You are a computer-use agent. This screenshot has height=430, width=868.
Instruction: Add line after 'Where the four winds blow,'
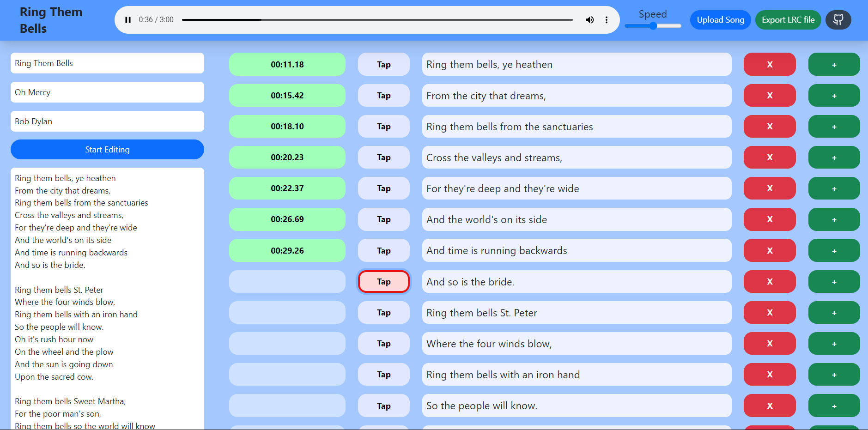click(x=834, y=344)
